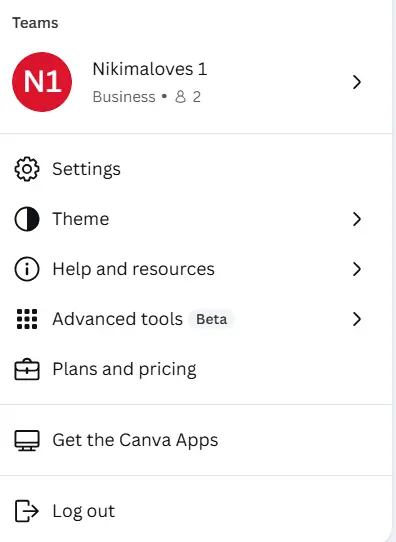Click the Beta badge beside Advanced tools
The image size is (396, 542).
pos(211,319)
